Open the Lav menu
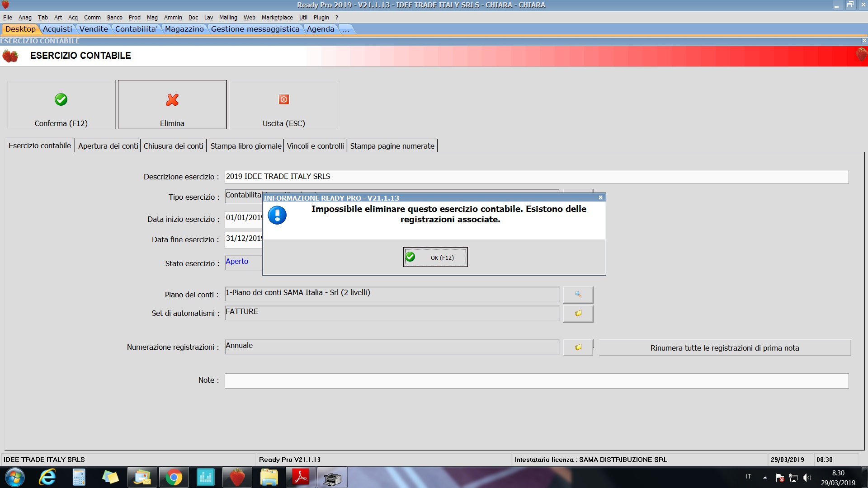The image size is (868, 488). click(208, 17)
